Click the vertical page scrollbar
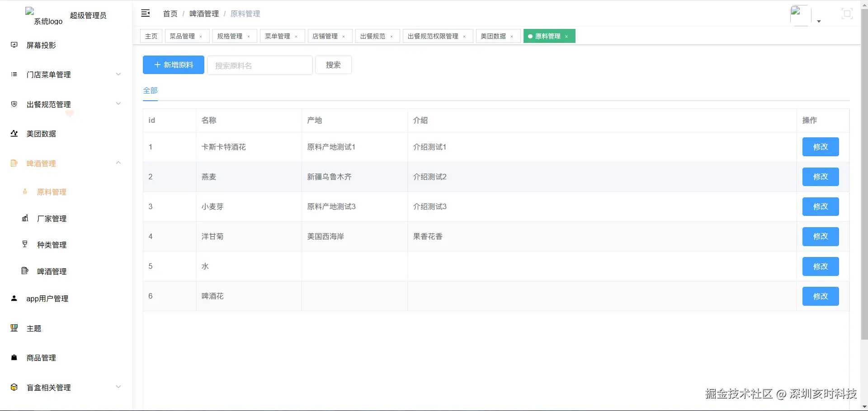This screenshot has width=868, height=411. [864, 174]
